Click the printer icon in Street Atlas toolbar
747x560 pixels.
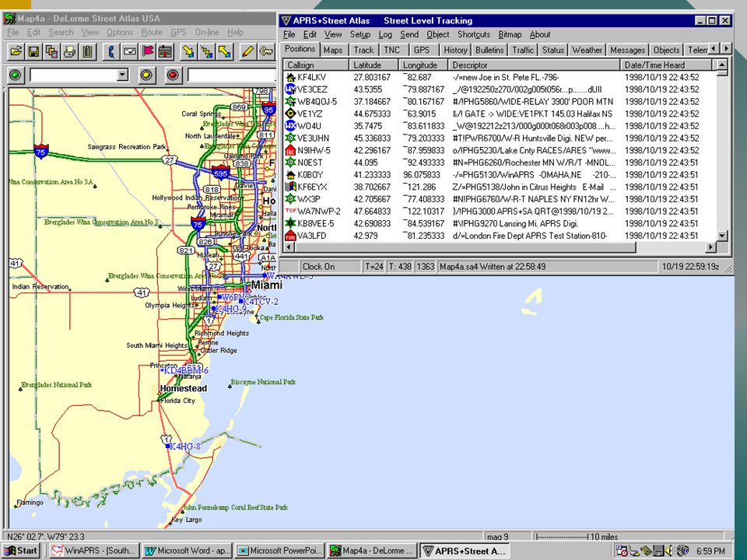pos(69,51)
